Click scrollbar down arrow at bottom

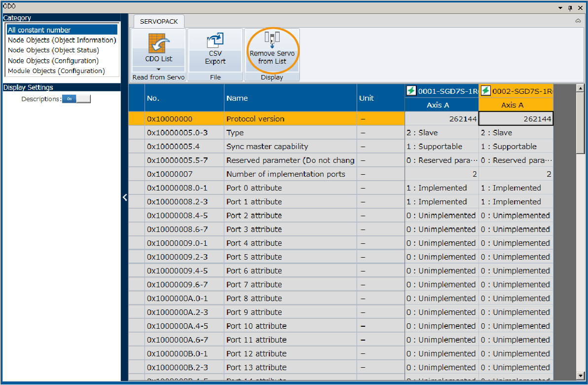coord(580,376)
